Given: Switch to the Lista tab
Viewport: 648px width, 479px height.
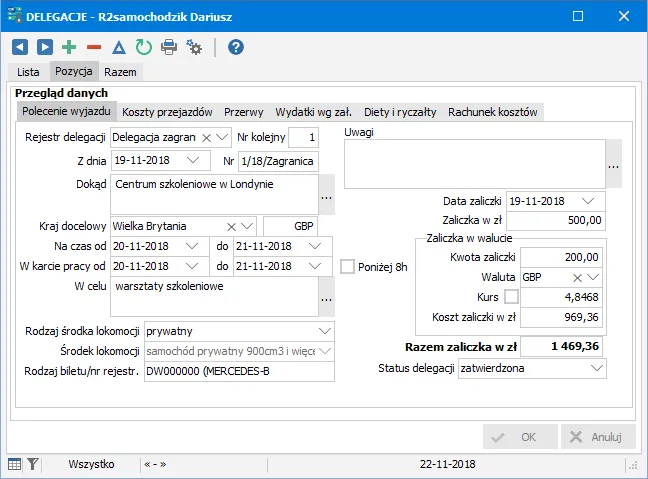Looking at the screenshot, I should coord(28,72).
